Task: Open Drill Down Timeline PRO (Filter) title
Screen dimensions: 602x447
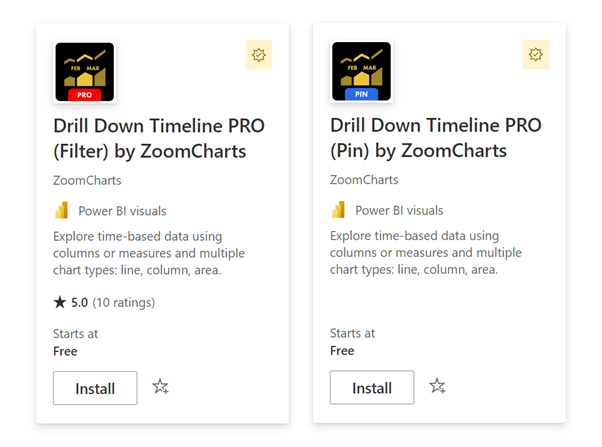Action: point(159,138)
